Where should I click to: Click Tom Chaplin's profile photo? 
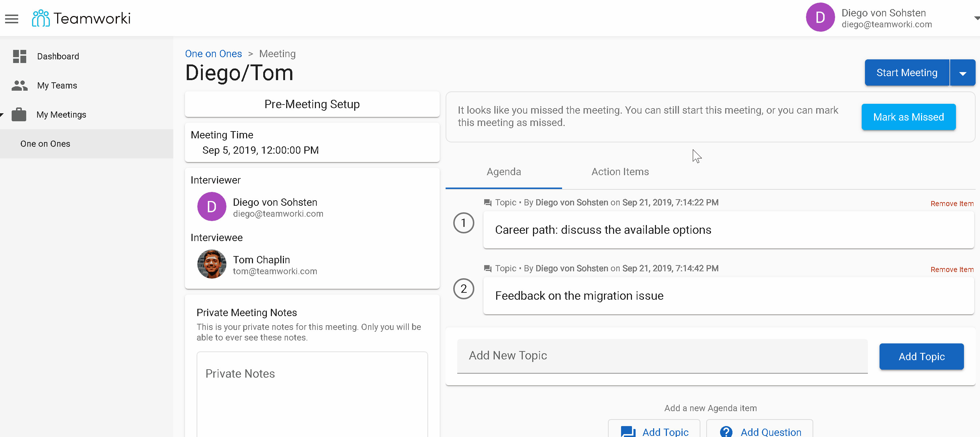point(212,264)
